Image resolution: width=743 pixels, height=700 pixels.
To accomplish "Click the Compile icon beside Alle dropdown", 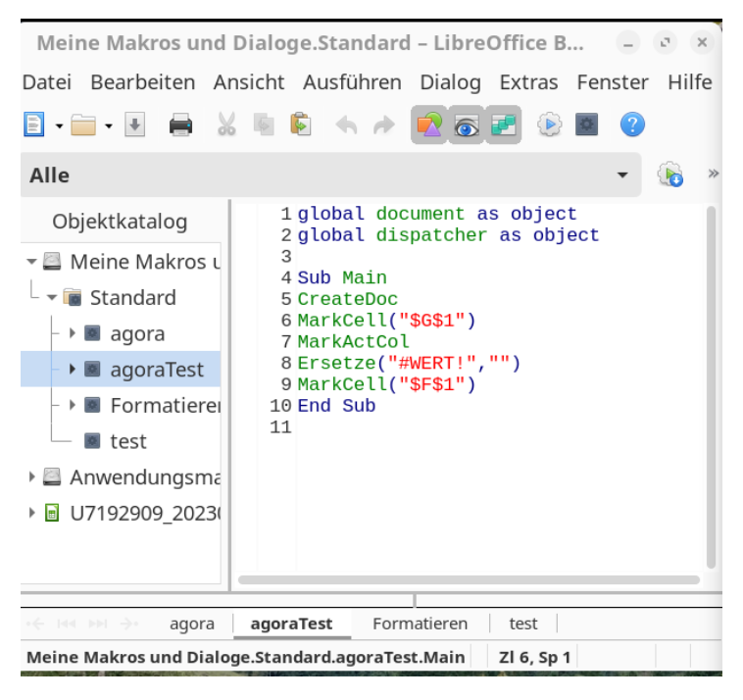I will [x=670, y=175].
